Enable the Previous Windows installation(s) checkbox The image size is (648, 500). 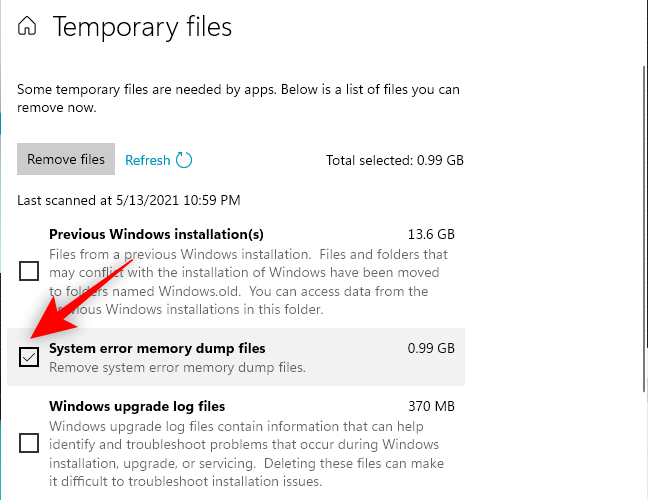click(29, 271)
